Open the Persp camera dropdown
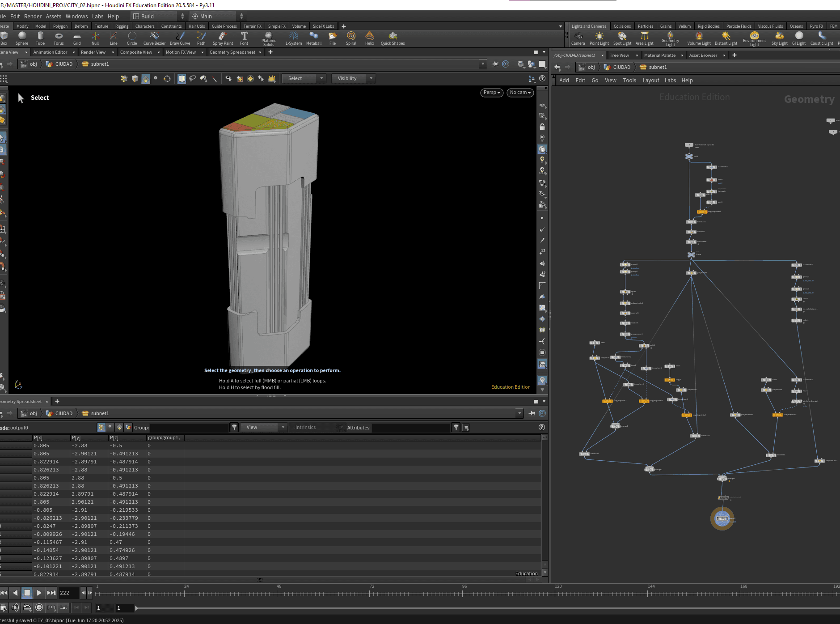Screen dimensions: 840x624 click(x=492, y=93)
